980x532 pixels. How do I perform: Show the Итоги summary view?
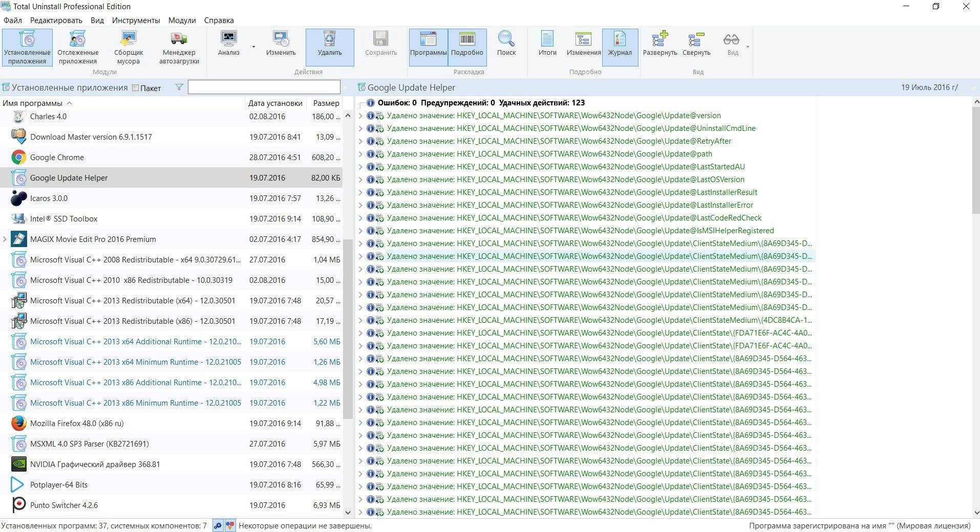pos(547,43)
